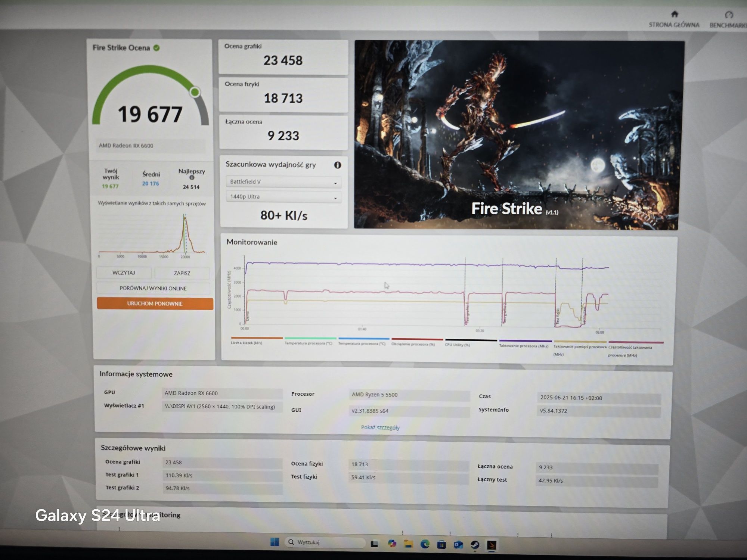Open the Benchmarki section icon

(x=729, y=15)
